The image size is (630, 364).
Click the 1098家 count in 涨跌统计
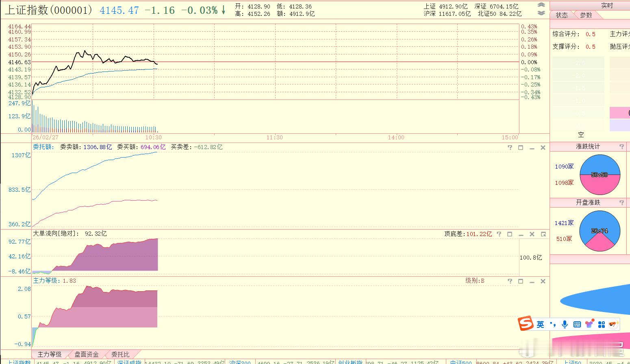point(564,183)
